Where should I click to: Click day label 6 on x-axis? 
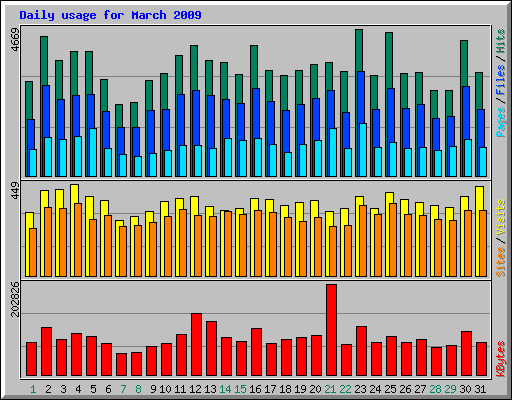coord(108,389)
